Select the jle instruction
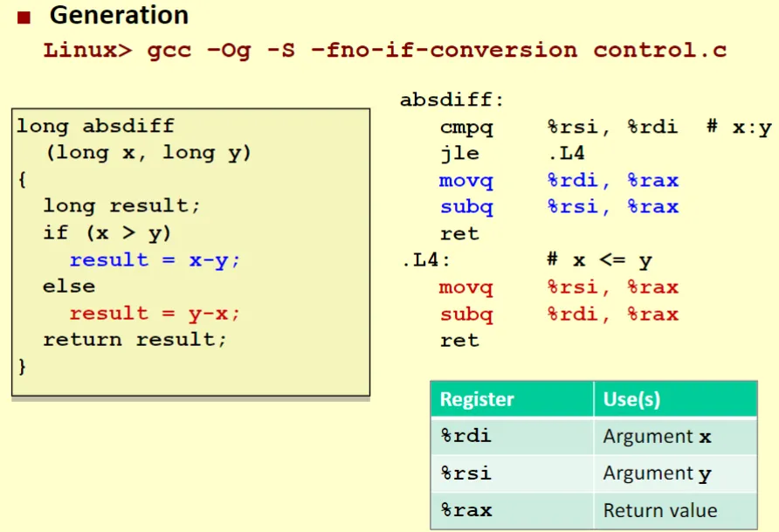Image resolution: width=779 pixels, height=532 pixels. [x=459, y=154]
